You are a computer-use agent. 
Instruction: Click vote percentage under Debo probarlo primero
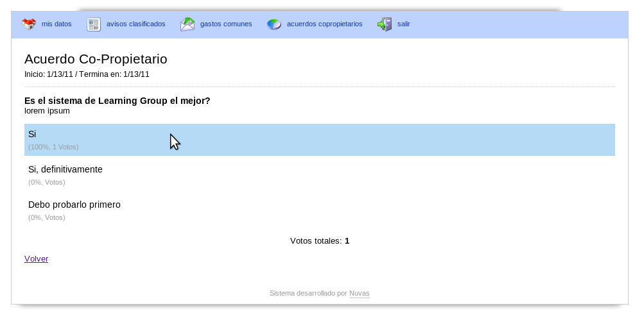tap(46, 217)
